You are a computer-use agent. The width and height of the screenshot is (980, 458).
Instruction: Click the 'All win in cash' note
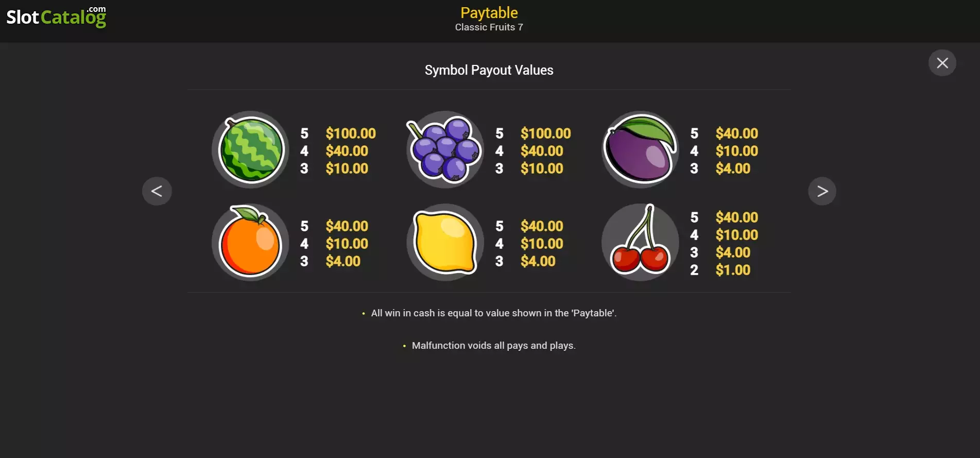point(494,313)
